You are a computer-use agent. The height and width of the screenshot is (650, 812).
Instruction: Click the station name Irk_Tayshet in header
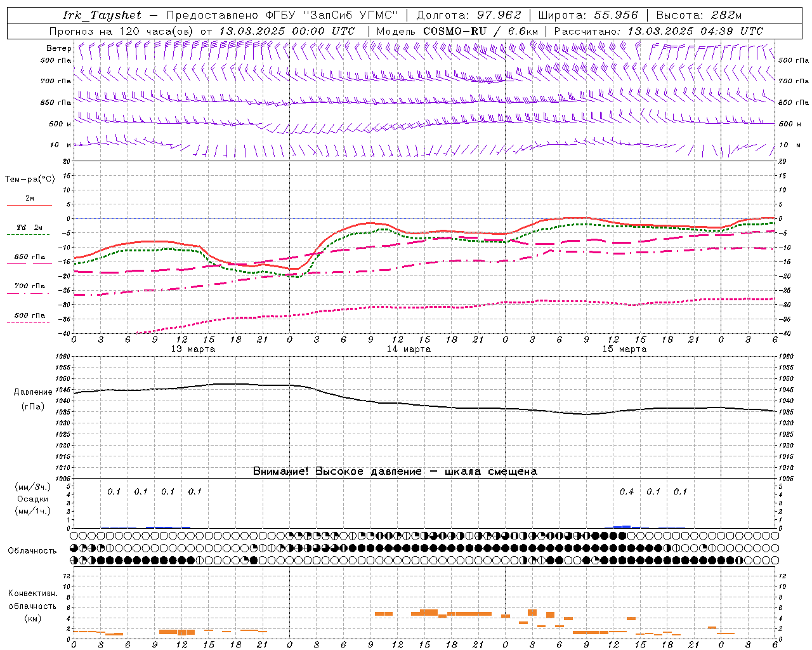(102, 16)
